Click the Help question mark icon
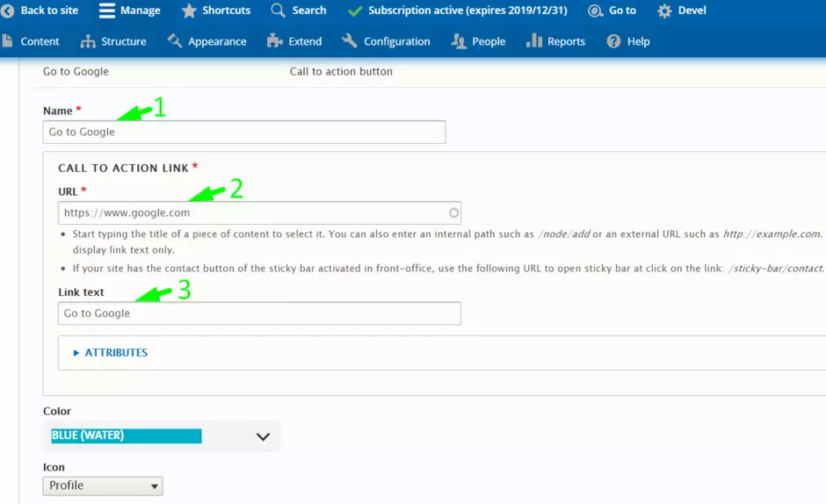 [613, 41]
